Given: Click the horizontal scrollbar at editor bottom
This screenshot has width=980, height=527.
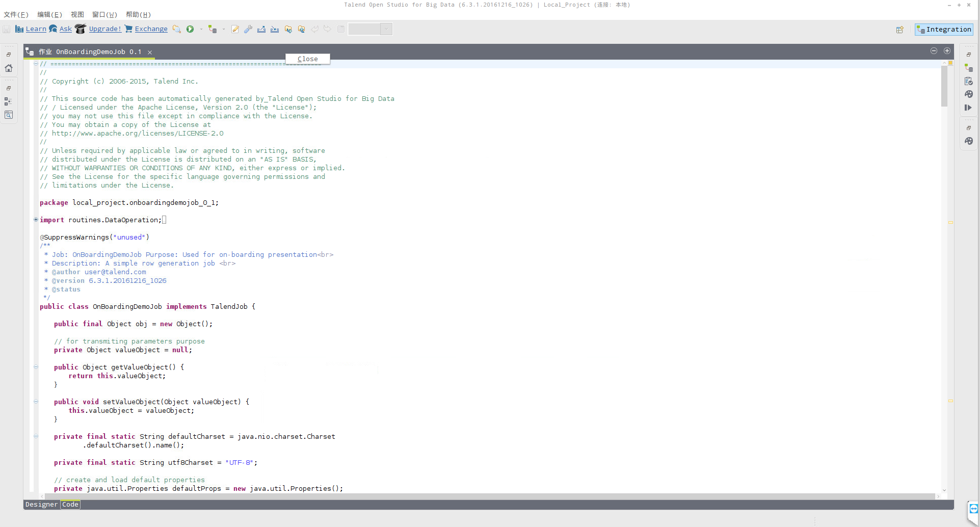Looking at the screenshot, I should (489, 496).
